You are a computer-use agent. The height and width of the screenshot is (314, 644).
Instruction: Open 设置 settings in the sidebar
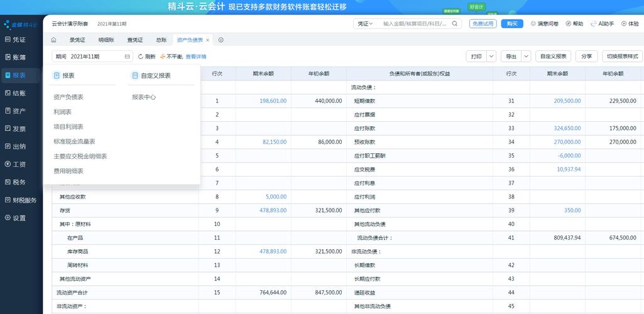point(19,218)
